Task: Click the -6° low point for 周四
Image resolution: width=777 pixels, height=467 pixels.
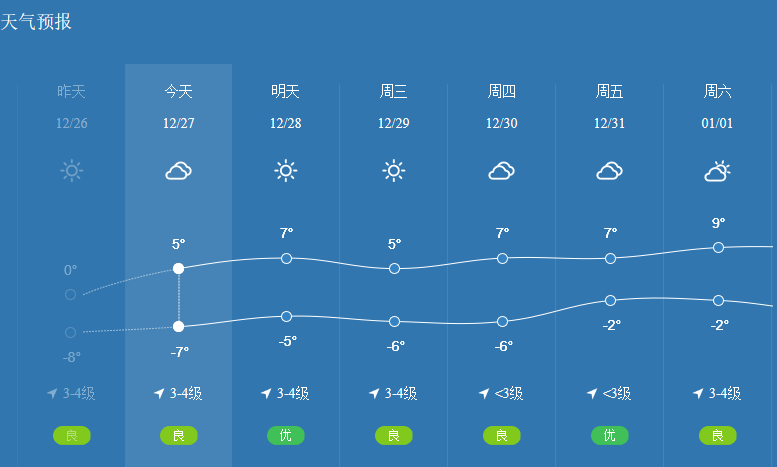Action: point(502,321)
